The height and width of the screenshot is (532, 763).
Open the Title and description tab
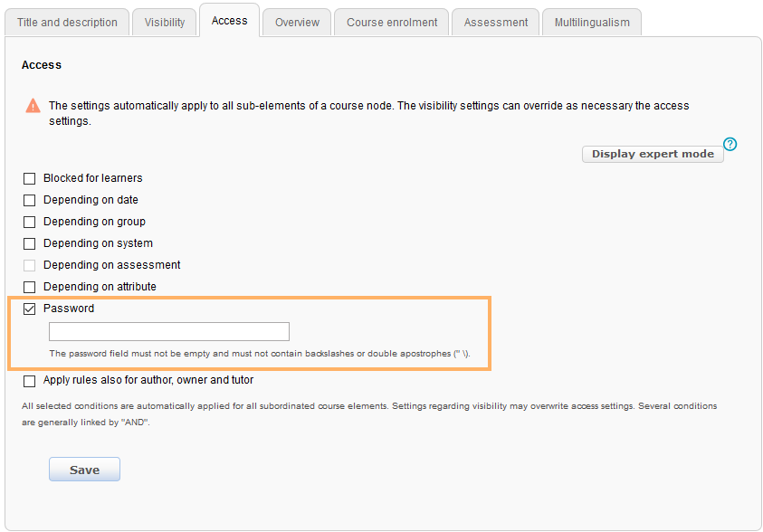pos(67,23)
